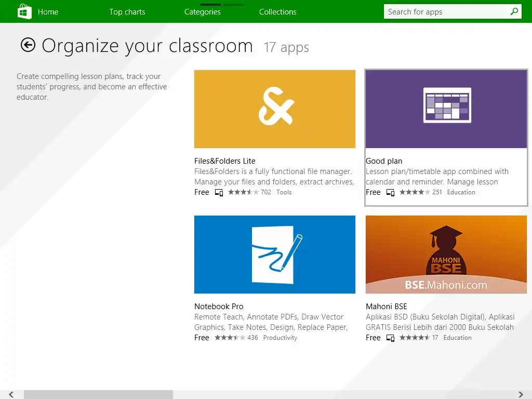Click the Mahoni BSE description text
The width and height of the screenshot is (532, 399).
440,322
